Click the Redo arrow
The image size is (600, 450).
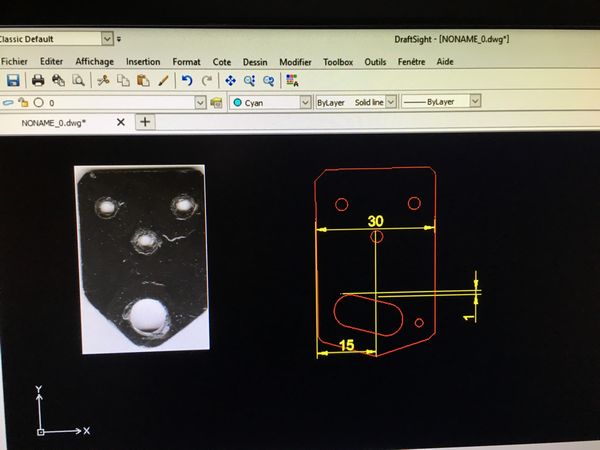(207, 81)
